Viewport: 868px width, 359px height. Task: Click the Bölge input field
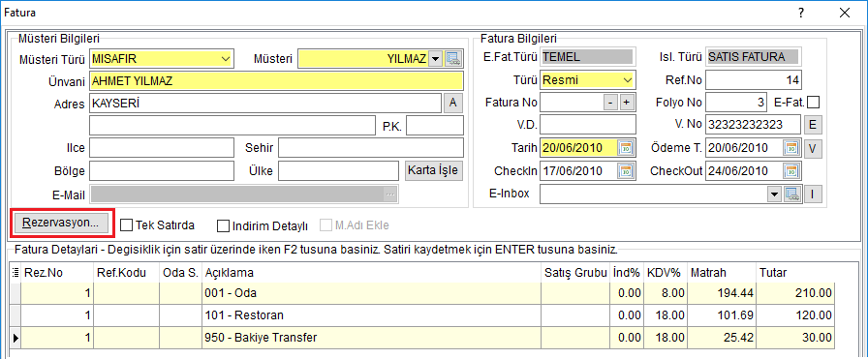pos(162,171)
